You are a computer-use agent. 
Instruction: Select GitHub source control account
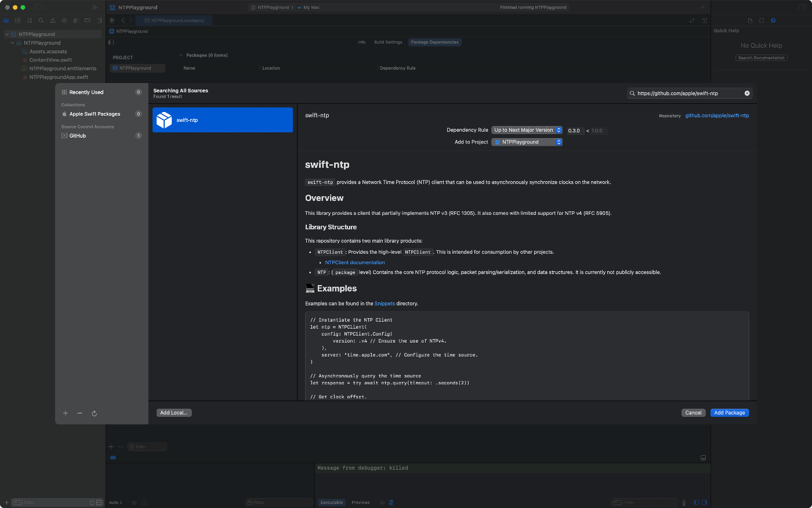tap(101, 136)
